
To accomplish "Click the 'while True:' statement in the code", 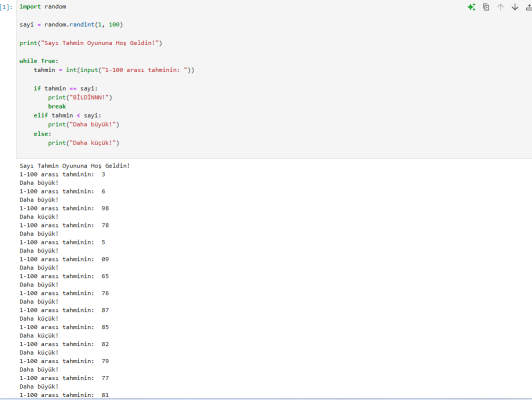I will click(39, 61).
